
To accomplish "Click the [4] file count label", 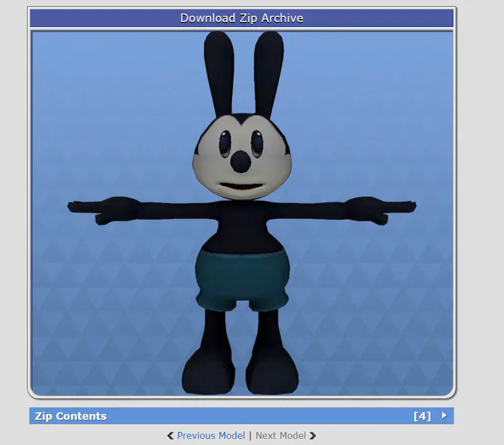I will [422, 416].
